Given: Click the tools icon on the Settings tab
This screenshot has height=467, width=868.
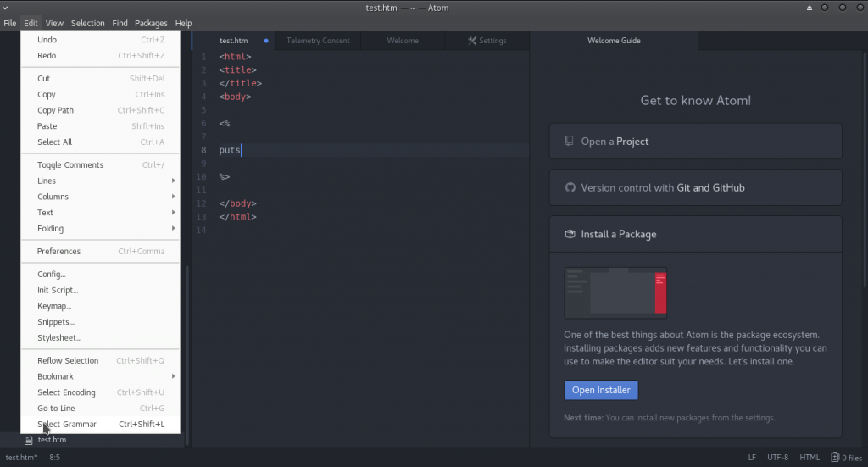Looking at the screenshot, I should (x=472, y=41).
